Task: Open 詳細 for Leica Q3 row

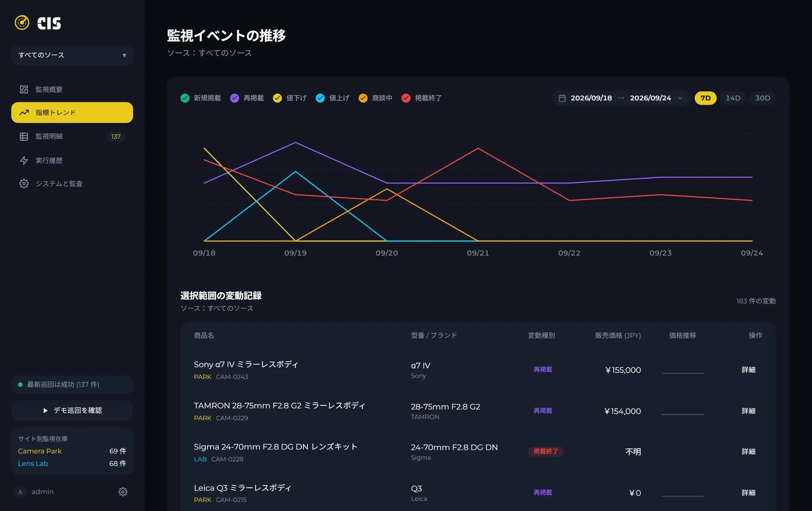Action: click(748, 493)
